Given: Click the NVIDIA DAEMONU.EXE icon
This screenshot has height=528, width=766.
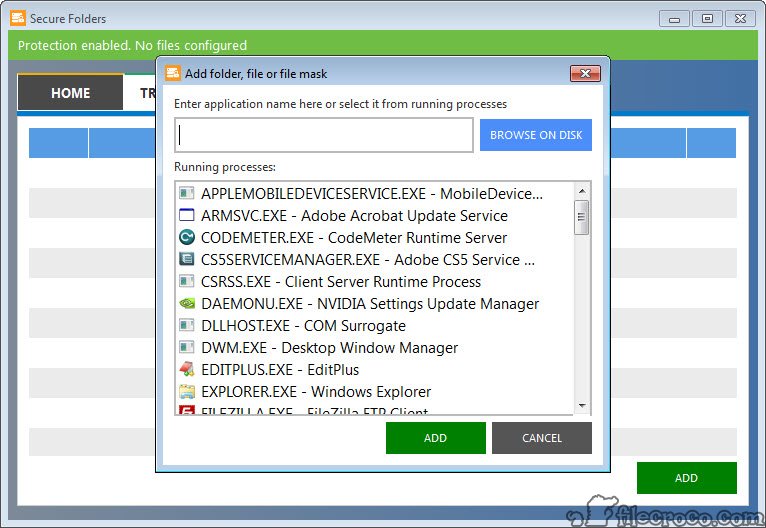Looking at the screenshot, I should [187, 303].
